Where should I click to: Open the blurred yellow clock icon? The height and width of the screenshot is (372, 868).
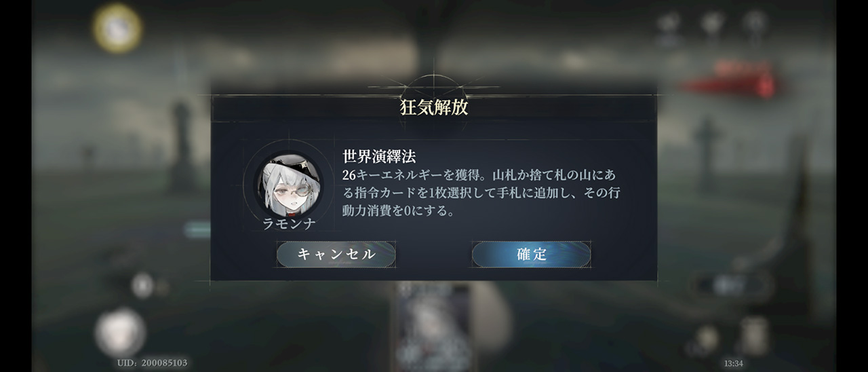coord(117,29)
